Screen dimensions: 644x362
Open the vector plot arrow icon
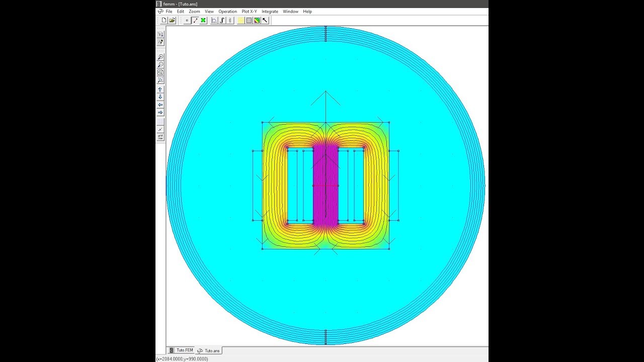(265, 20)
